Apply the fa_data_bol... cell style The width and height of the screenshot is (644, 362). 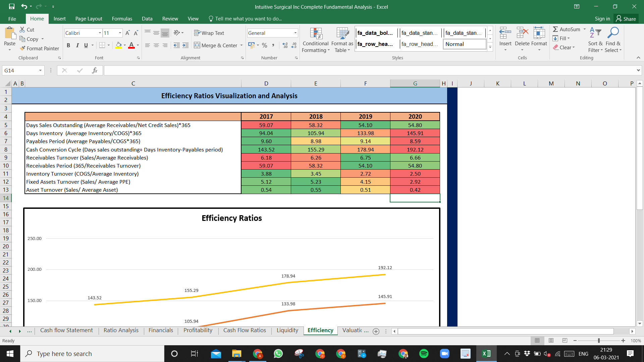click(376, 33)
